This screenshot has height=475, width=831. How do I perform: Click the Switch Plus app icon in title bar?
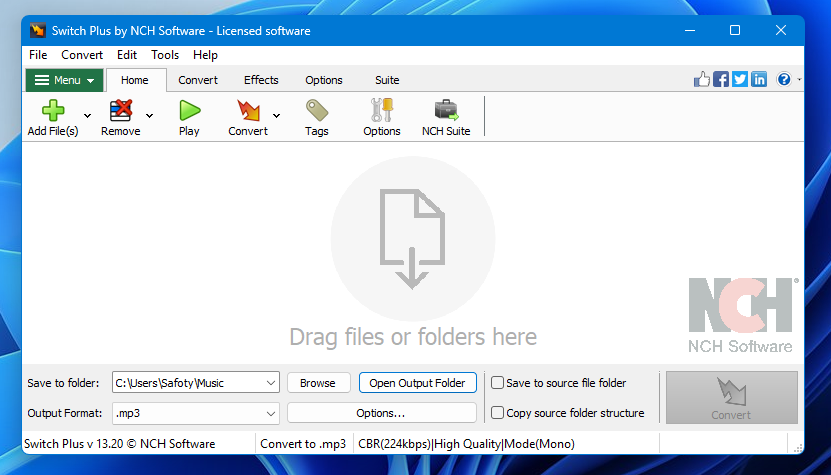(38, 30)
